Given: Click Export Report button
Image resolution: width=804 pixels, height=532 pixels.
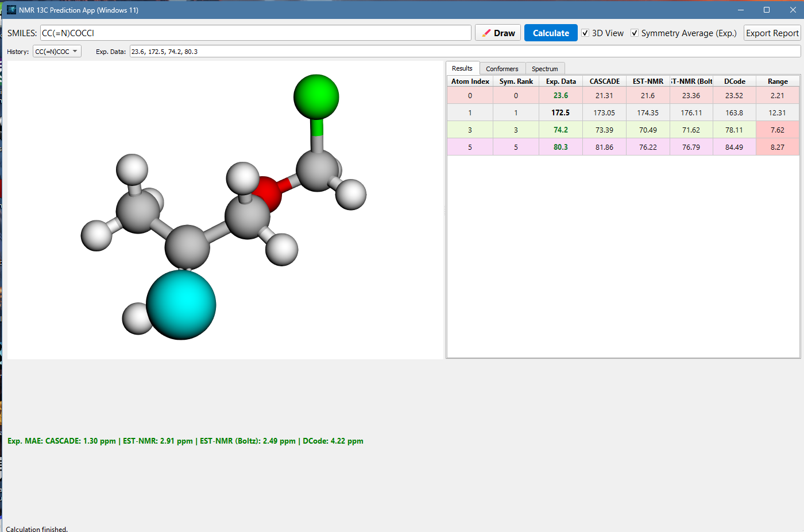Looking at the screenshot, I should (772, 33).
